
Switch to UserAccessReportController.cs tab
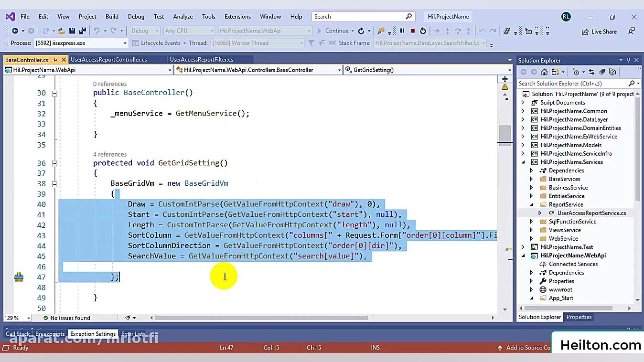[x=109, y=60]
